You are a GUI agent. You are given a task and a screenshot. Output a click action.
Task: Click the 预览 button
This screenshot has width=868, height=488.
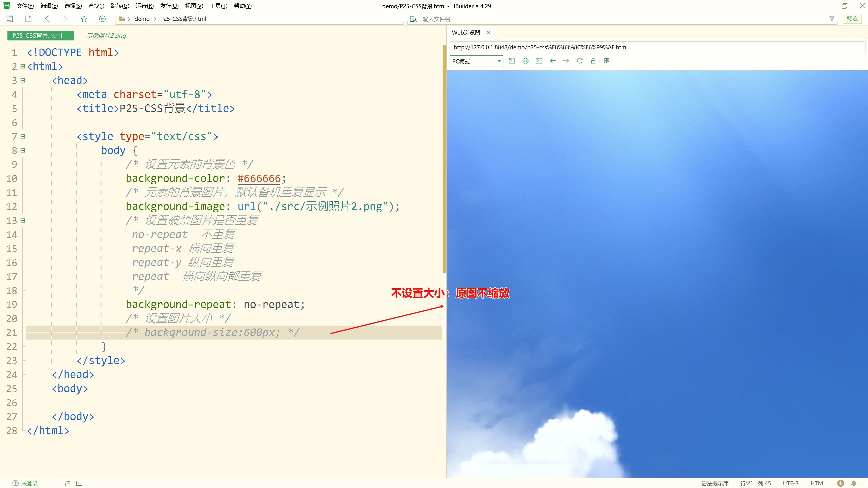(x=852, y=19)
